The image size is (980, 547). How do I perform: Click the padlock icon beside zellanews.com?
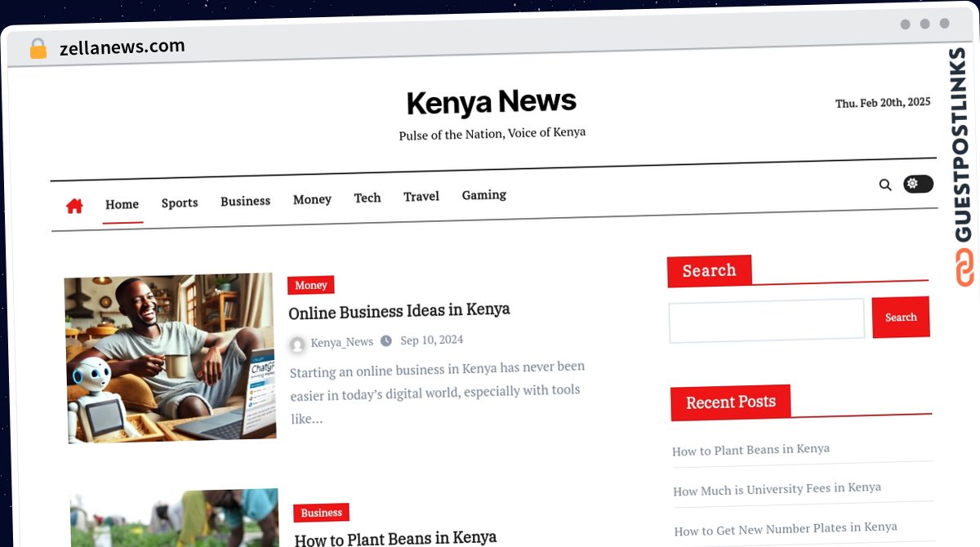tap(38, 49)
